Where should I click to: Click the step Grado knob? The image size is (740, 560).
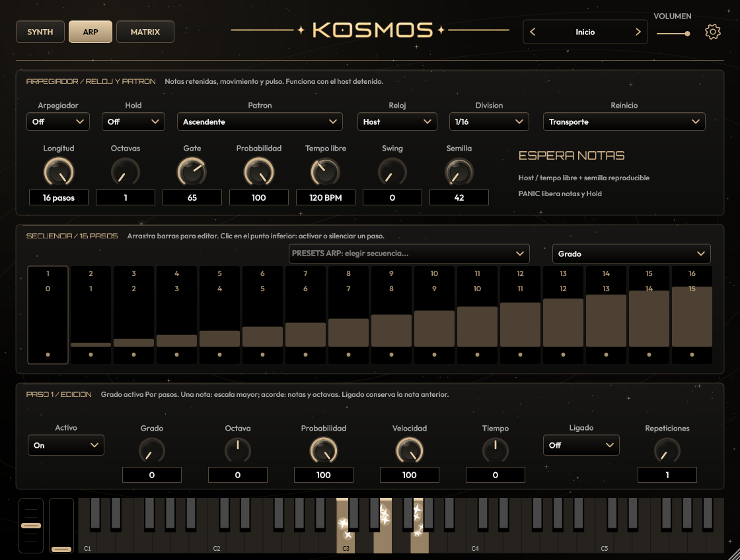[152, 450]
